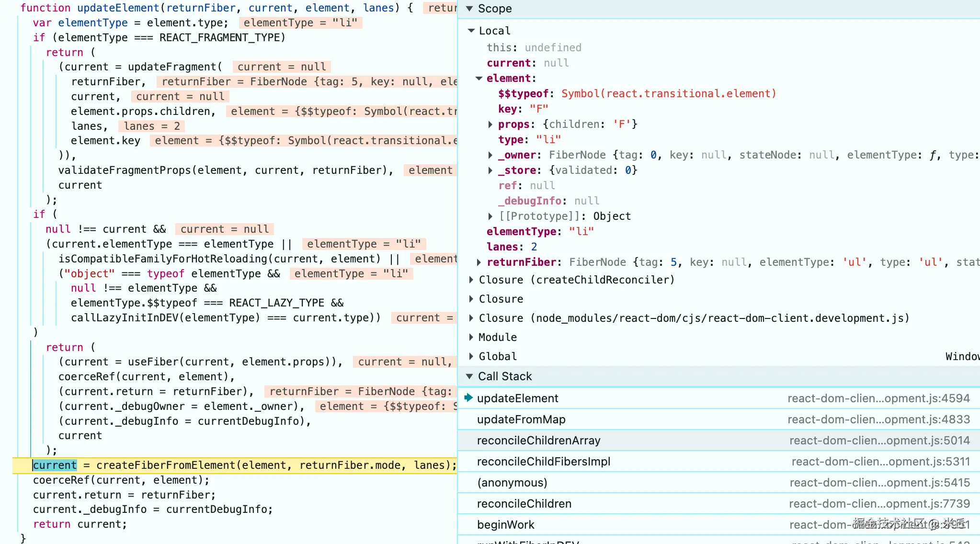Select the reconcileChildren call stack frame

tap(718, 504)
